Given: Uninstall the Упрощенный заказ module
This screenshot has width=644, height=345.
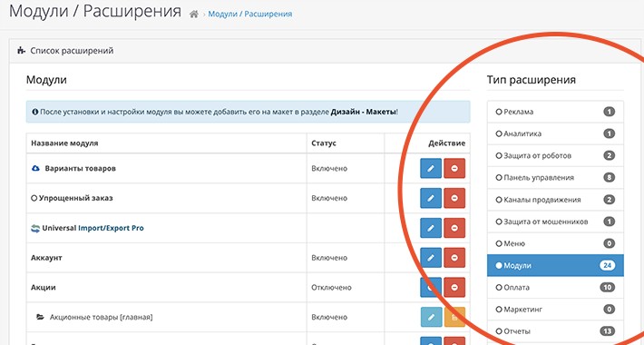Looking at the screenshot, I should point(454,198).
